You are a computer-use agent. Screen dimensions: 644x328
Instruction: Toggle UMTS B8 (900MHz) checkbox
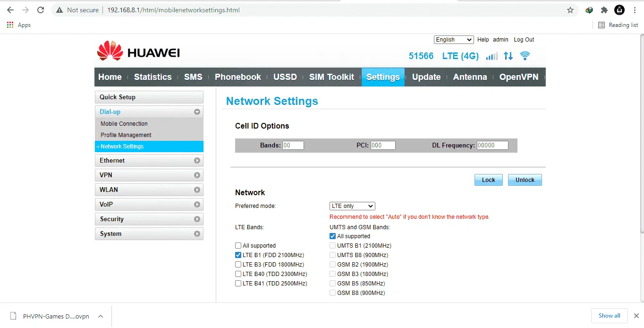click(x=333, y=255)
